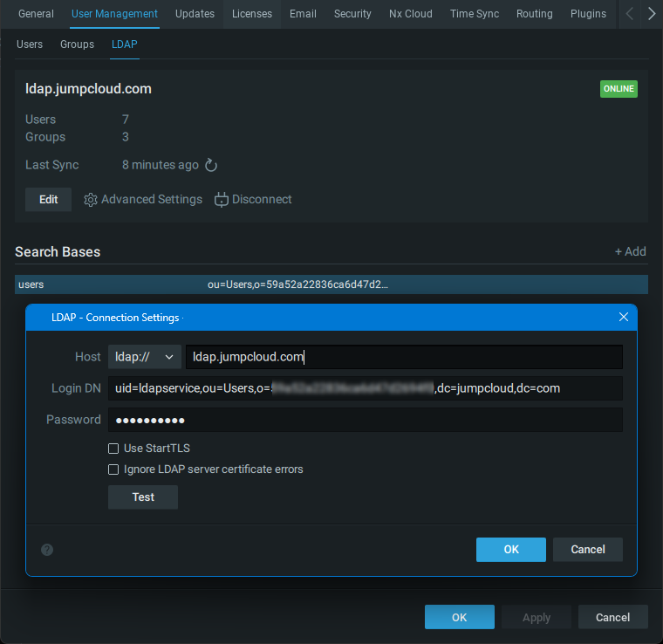The width and height of the screenshot is (663, 644).
Task: Open the Plugins tab
Action: click(x=588, y=14)
